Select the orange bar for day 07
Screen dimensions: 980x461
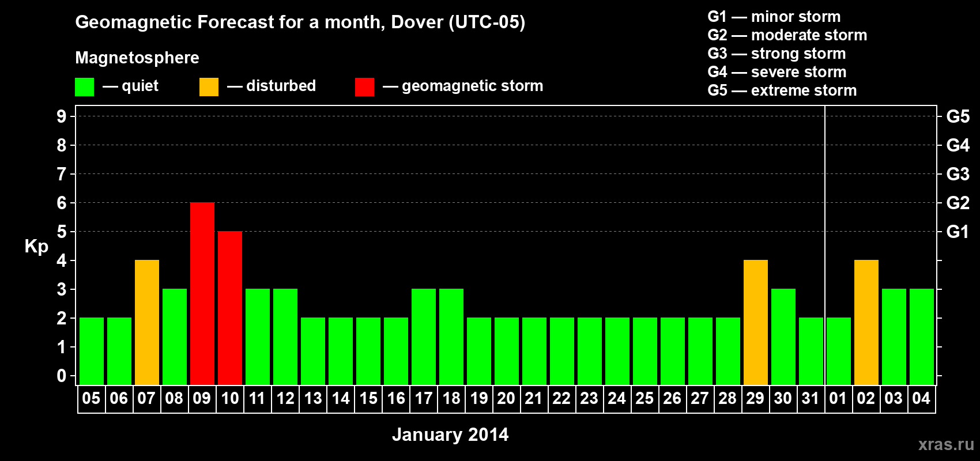pyautogui.click(x=147, y=322)
